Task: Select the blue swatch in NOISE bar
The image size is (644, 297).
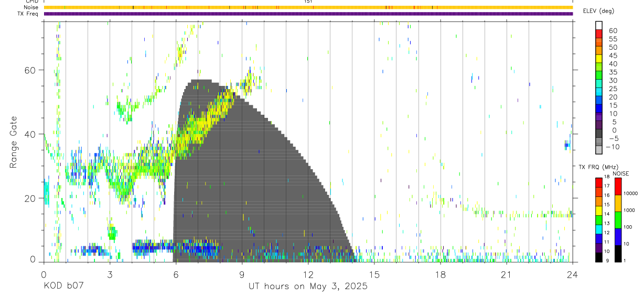Action: (x=618, y=237)
